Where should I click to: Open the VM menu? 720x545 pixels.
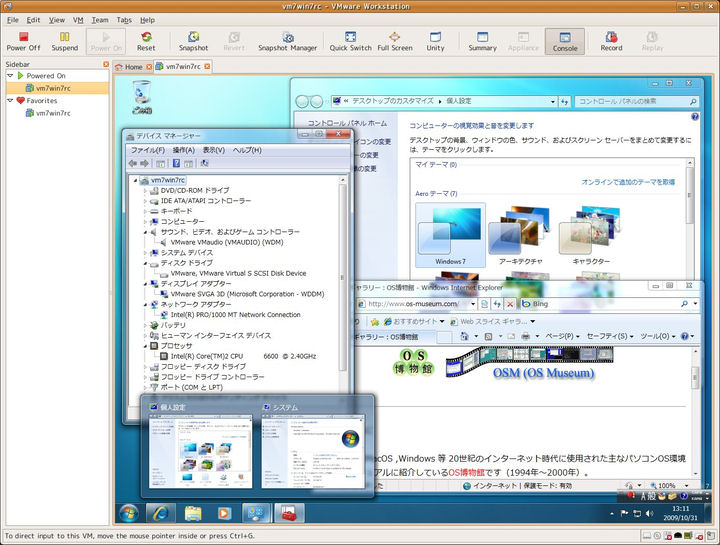tap(78, 20)
